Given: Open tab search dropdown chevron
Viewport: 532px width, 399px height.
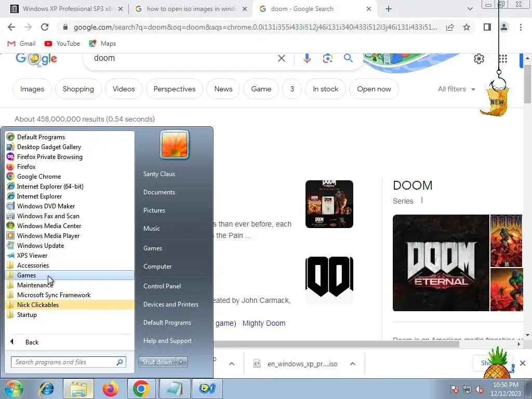Looking at the screenshot, I should (x=470, y=9).
